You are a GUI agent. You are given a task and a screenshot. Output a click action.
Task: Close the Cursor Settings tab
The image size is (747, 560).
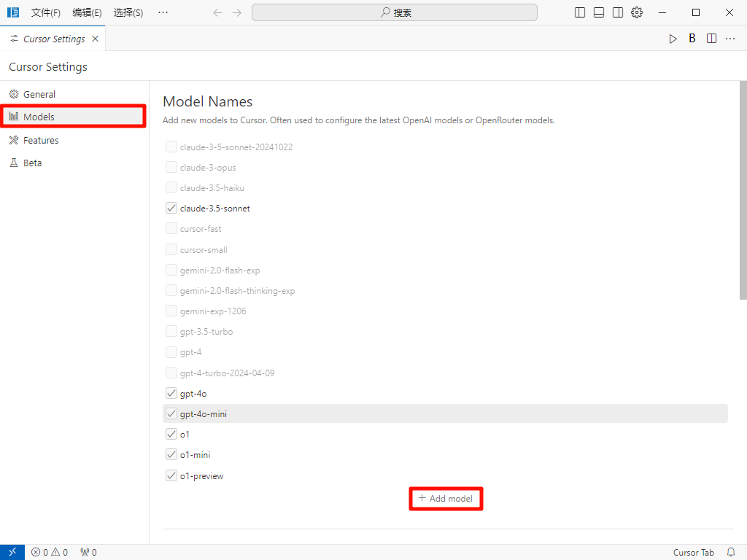coord(96,39)
